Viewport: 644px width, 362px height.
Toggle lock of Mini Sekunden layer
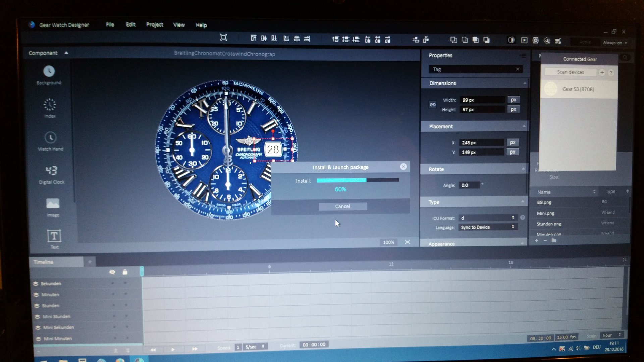(127, 327)
